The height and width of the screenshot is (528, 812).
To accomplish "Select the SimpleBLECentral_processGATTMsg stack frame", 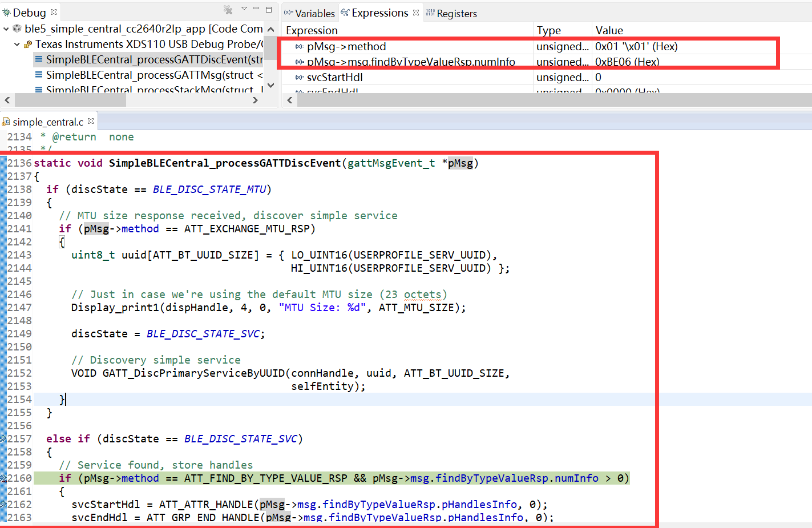I will pyautogui.click(x=148, y=75).
